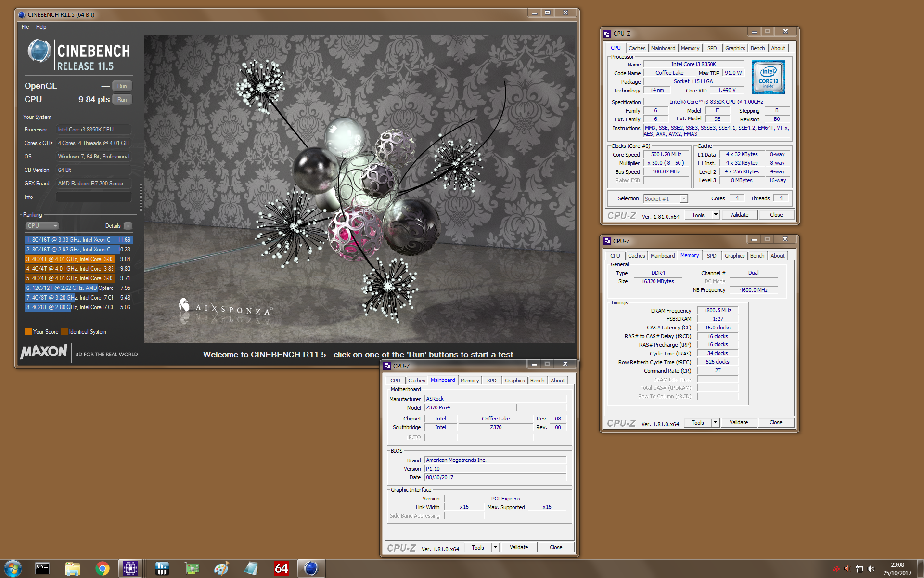
Task: Click the Cinebench globe logo icon
Action: [x=39, y=51]
